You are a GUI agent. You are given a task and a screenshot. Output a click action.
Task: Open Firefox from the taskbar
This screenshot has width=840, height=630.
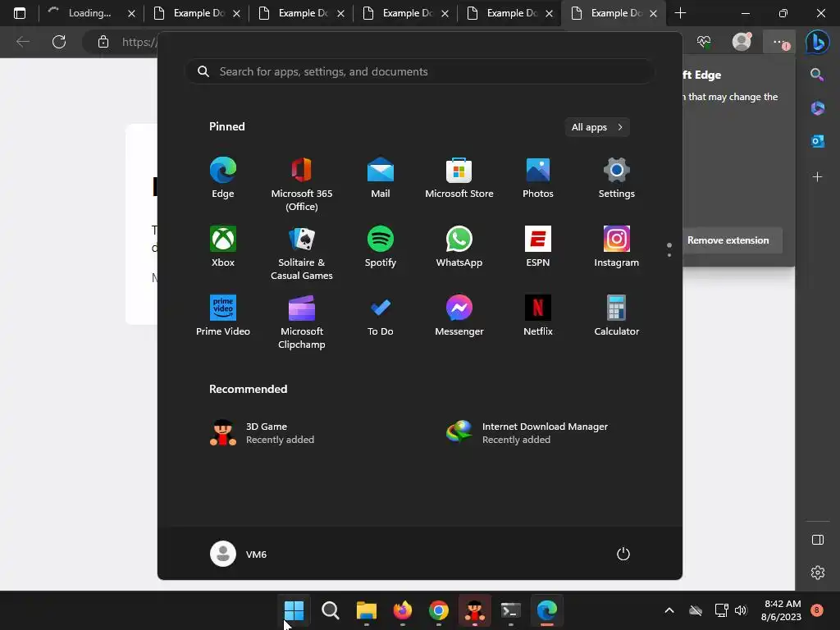(x=402, y=610)
